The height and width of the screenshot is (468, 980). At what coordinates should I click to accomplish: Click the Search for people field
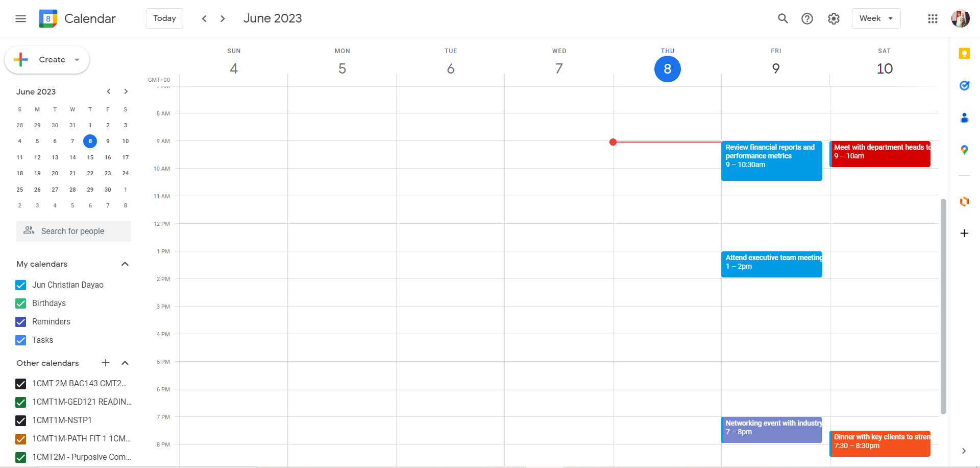coord(73,231)
